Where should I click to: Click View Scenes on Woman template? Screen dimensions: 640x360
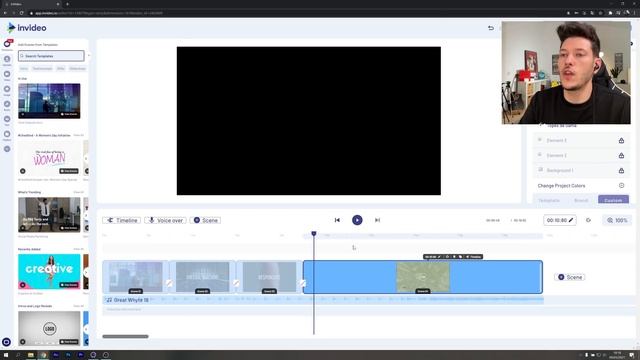tap(69, 171)
